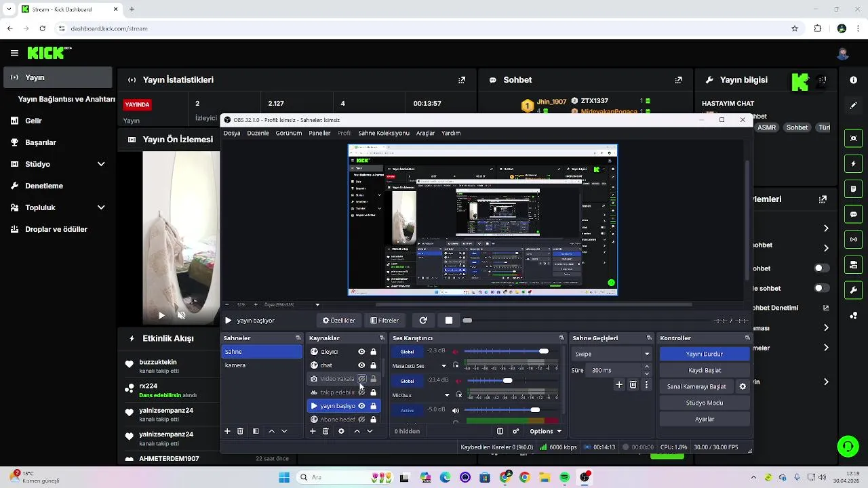
Task: Pop out the Yayın İstatistikleri panel
Action: (462, 80)
